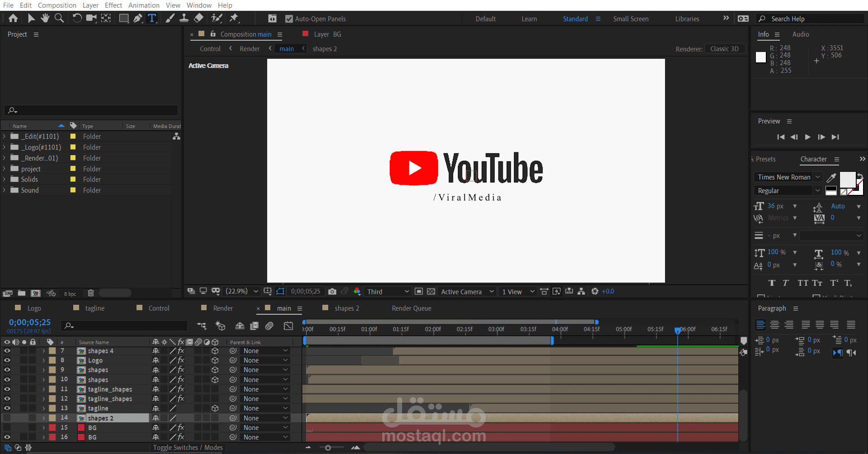868x454 pixels.
Task: Click the timeline current time 0;00;05;25
Action: (30, 322)
